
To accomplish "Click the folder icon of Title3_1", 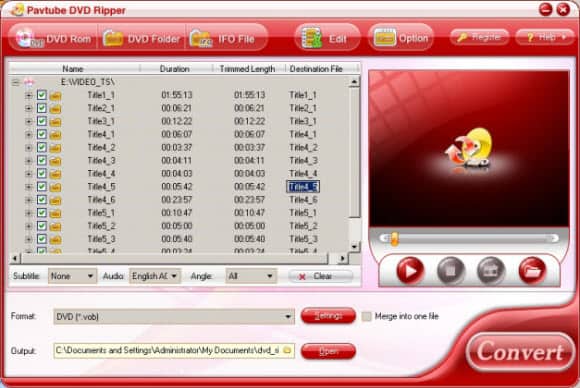I will click(x=55, y=122).
